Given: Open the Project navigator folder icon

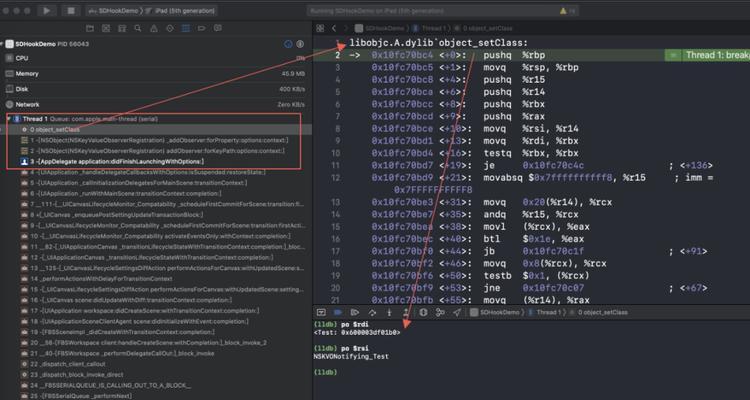Looking at the screenshot, I should (x=90, y=29).
